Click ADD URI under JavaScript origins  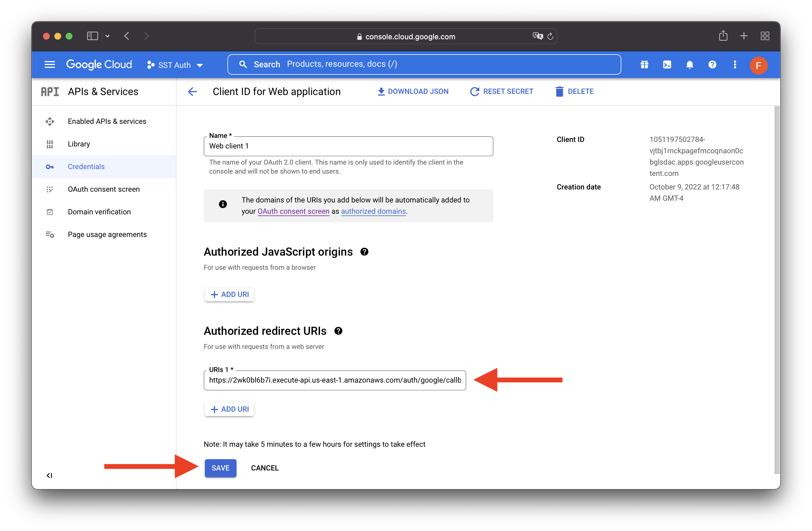(229, 294)
